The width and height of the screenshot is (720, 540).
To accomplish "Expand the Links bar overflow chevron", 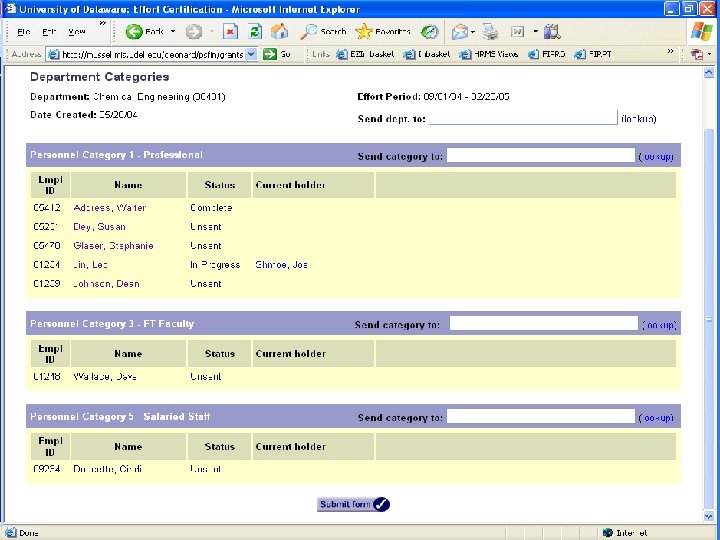I will pyautogui.click(x=670, y=51).
